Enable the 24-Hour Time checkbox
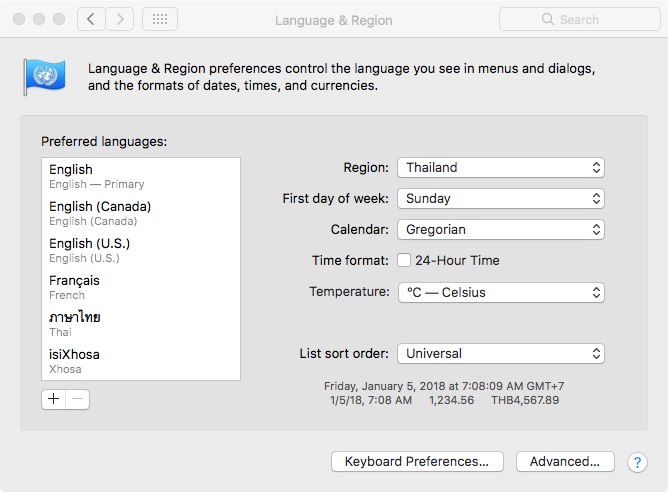The height and width of the screenshot is (492, 668). click(404, 260)
